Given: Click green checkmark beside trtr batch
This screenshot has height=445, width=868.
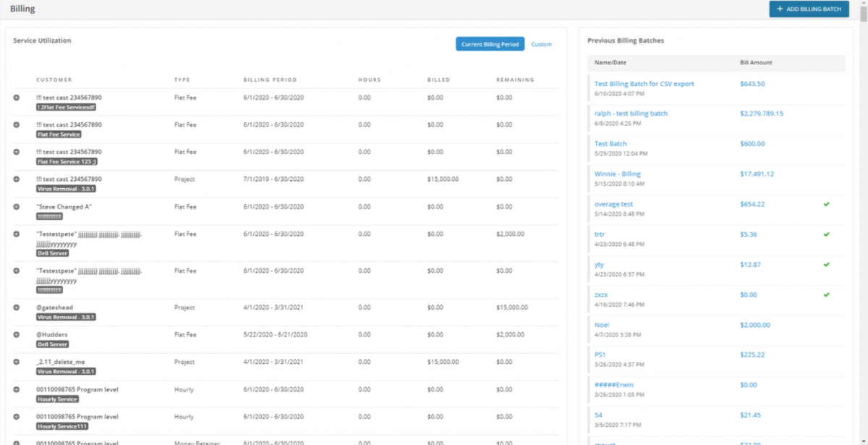Looking at the screenshot, I should tap(826, 234).
